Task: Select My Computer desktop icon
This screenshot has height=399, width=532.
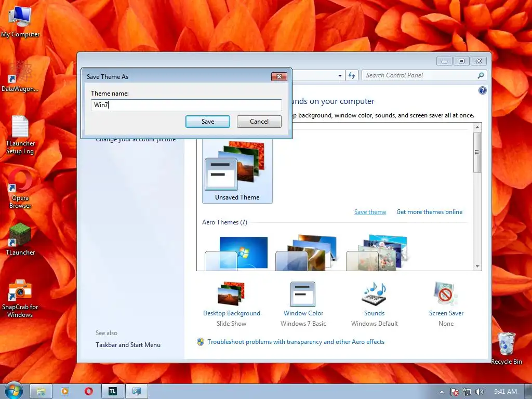Action: pos(20,21)
